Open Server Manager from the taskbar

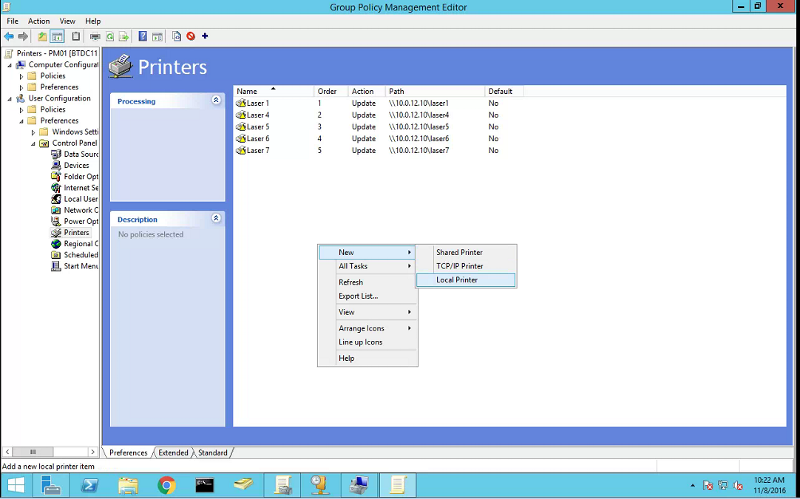pyautogui.click(x=51, y=485)
